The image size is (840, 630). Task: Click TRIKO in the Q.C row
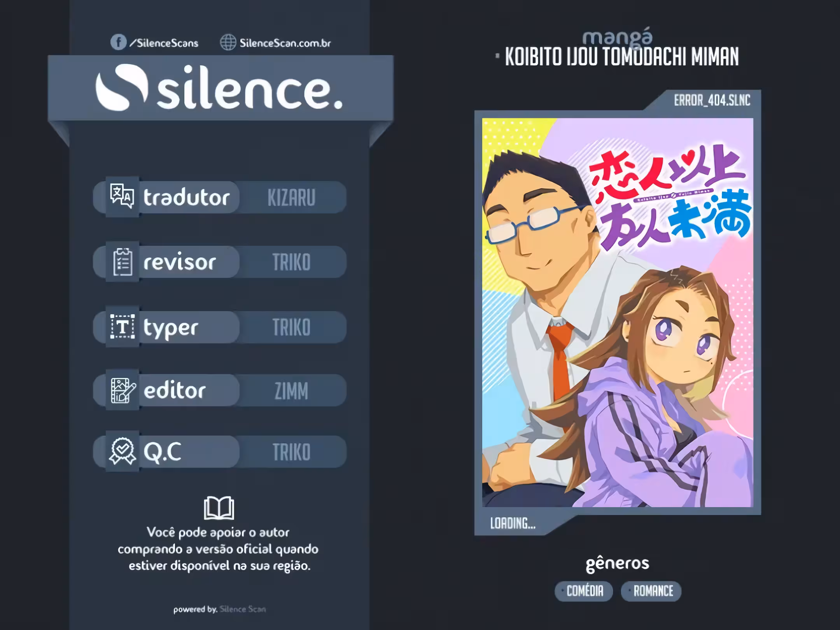(x=291, y=452)
